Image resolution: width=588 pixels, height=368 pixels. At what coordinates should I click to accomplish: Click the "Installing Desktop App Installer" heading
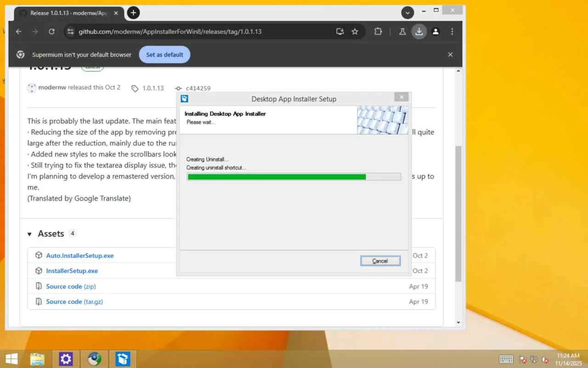tap(225, 114)
